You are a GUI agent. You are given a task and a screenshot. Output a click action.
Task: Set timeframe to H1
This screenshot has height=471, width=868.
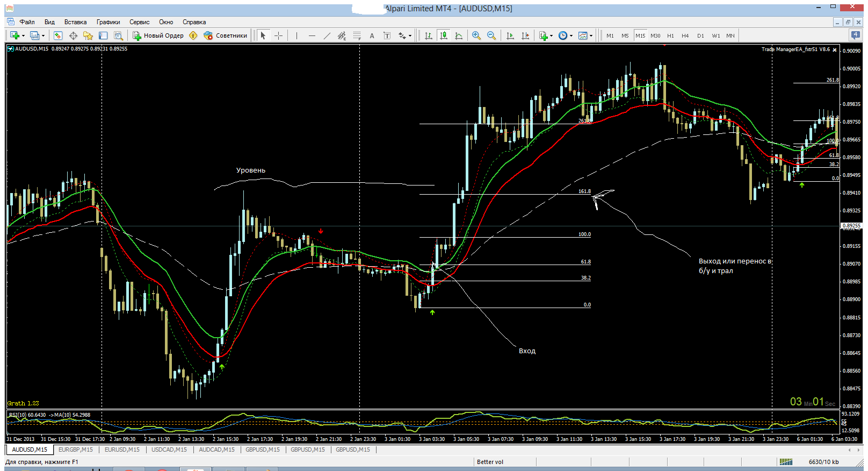click(670, 35)
